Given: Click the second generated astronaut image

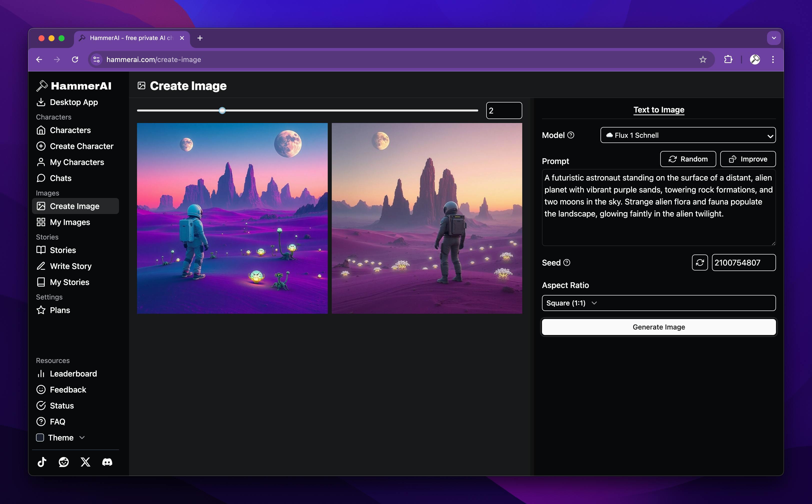Looking at the screenshot, I should click(427, 218).
